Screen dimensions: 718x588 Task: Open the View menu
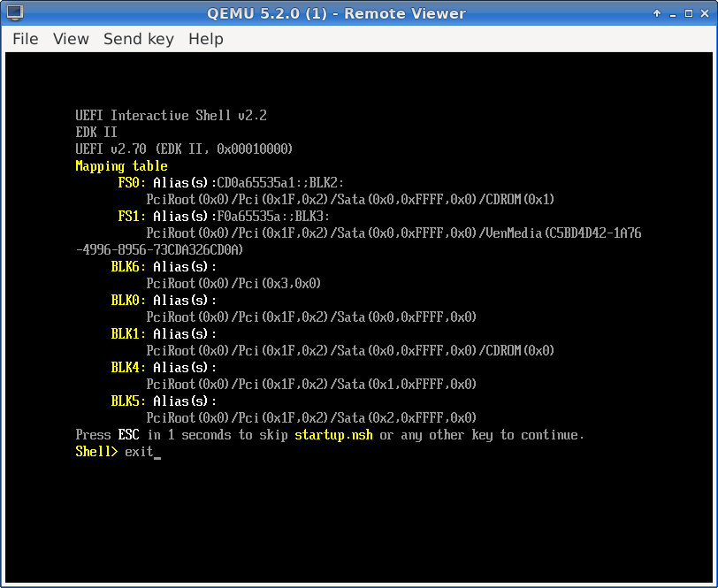pos(71,39)
